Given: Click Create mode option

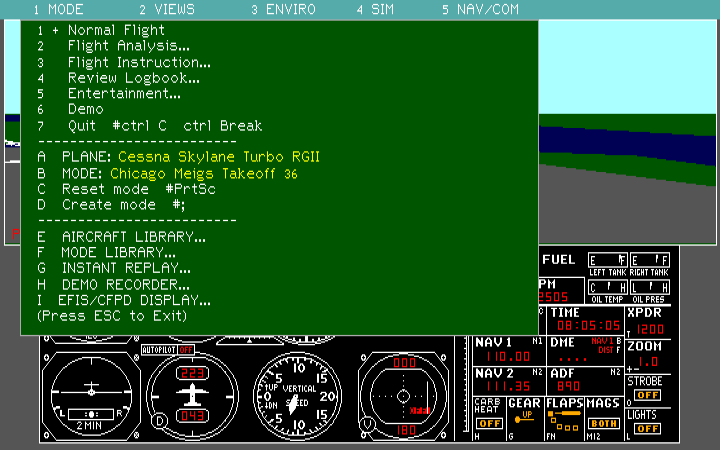Looking at the screenshot, I should pos(111,205).
